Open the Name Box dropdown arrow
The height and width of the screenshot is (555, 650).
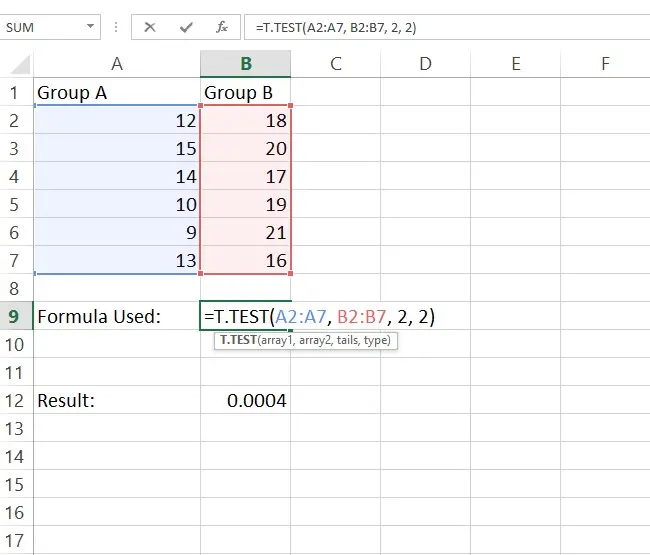(90, 27)
